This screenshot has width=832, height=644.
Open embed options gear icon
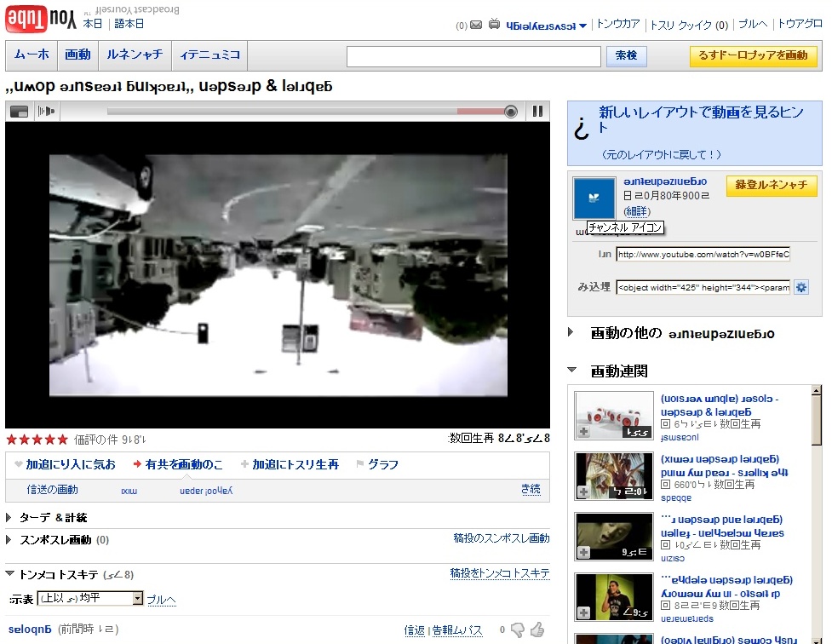click(x=801, y=287)
